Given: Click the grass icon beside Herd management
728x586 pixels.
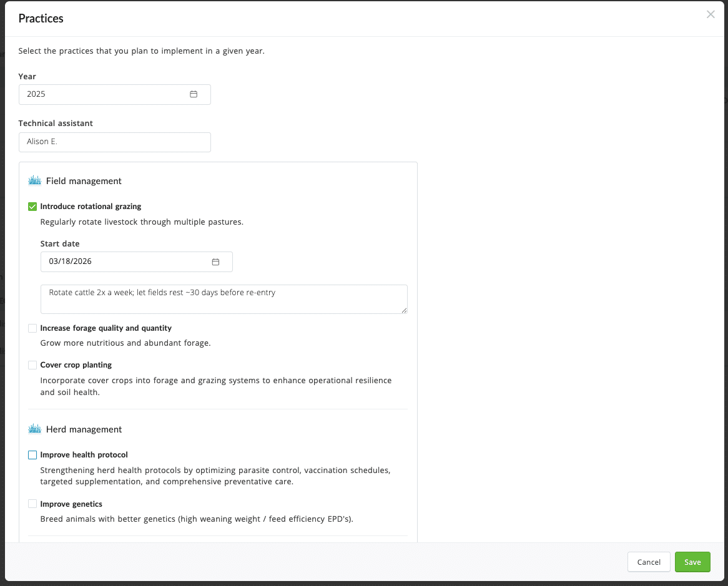Looking at the screenshot, I should [x=34, y=429].
